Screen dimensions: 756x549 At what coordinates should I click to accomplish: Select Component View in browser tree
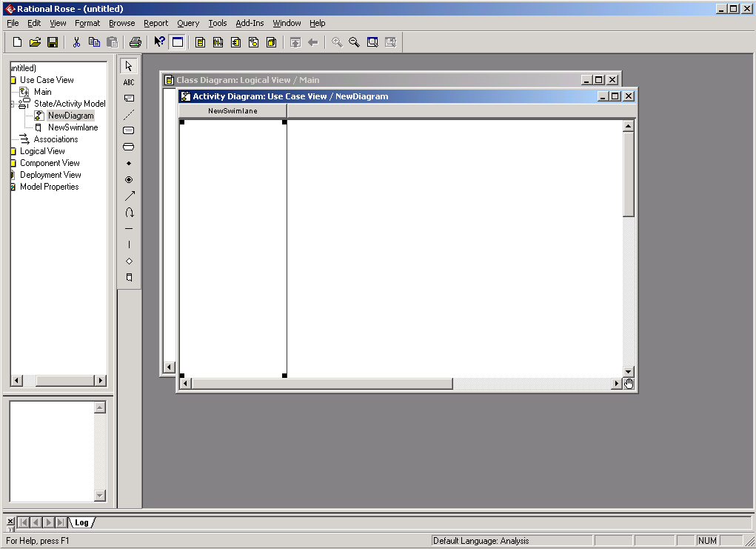click(50, 163)
